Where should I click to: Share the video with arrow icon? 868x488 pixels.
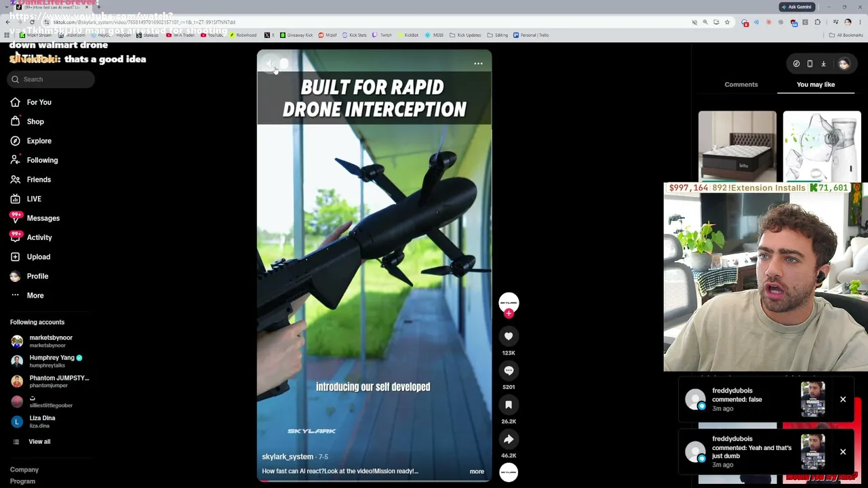(x=509, y=439)
